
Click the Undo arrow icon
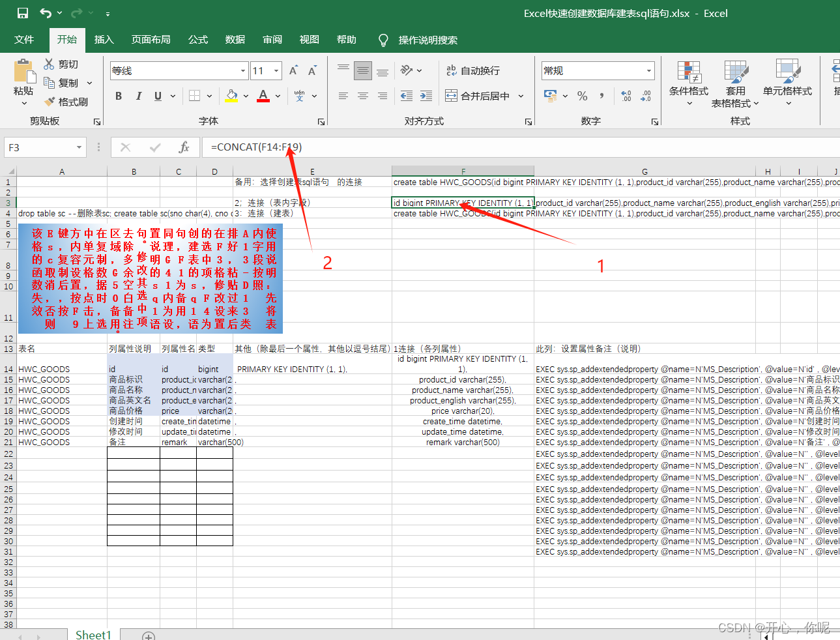46,13
